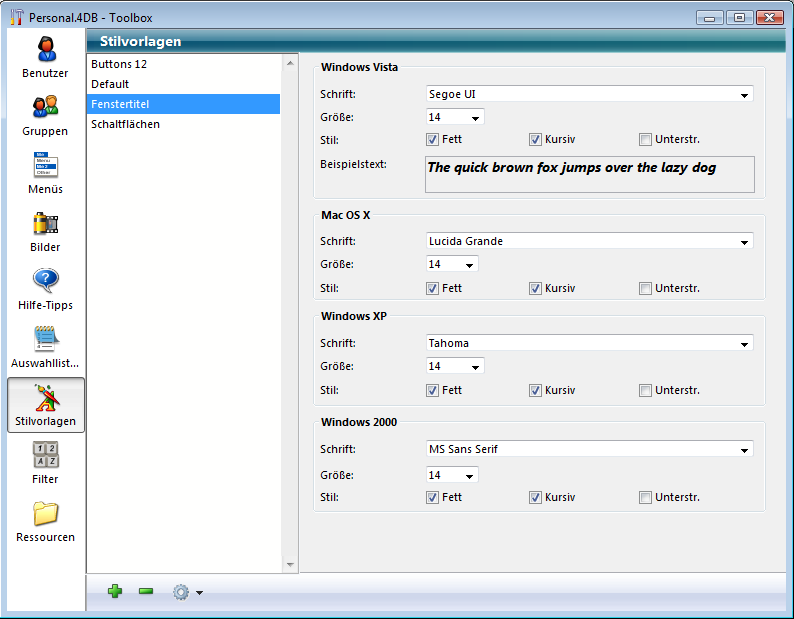Click the green minus remove icon
Viewport: 794px width, 619px height.
[146, 592]
